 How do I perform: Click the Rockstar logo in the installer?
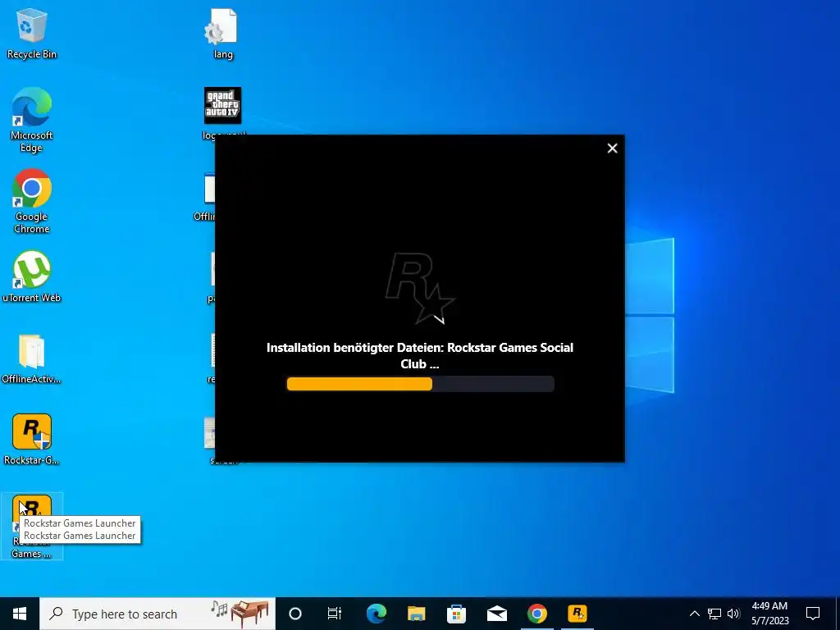coord(420,288)
